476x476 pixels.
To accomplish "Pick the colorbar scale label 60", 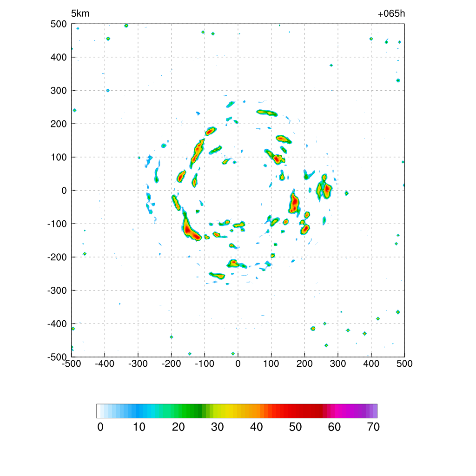I will pos(334,427).
